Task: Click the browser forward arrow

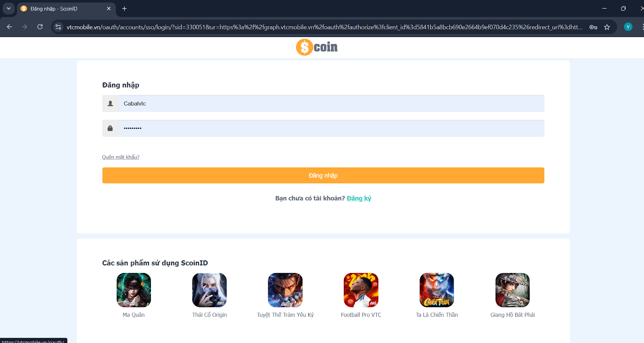Action: [x=25, y=27]
